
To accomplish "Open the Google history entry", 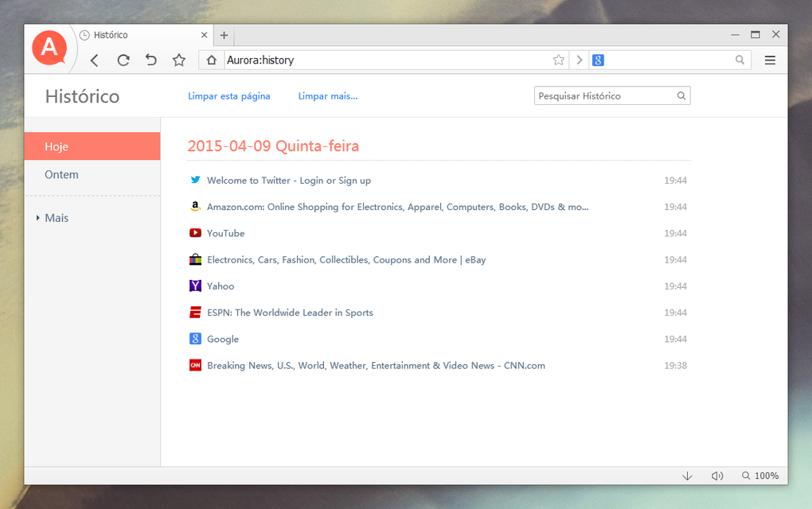I will point(223,339).
